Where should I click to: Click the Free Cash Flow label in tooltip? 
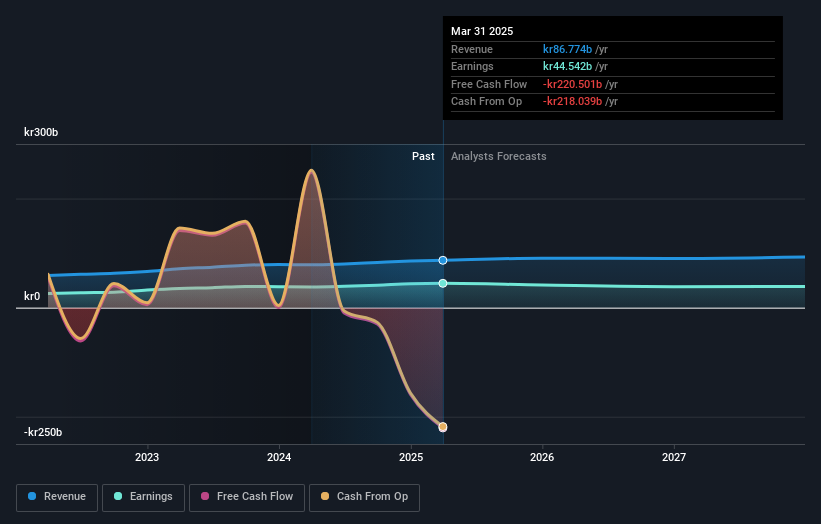coord(489,84)
